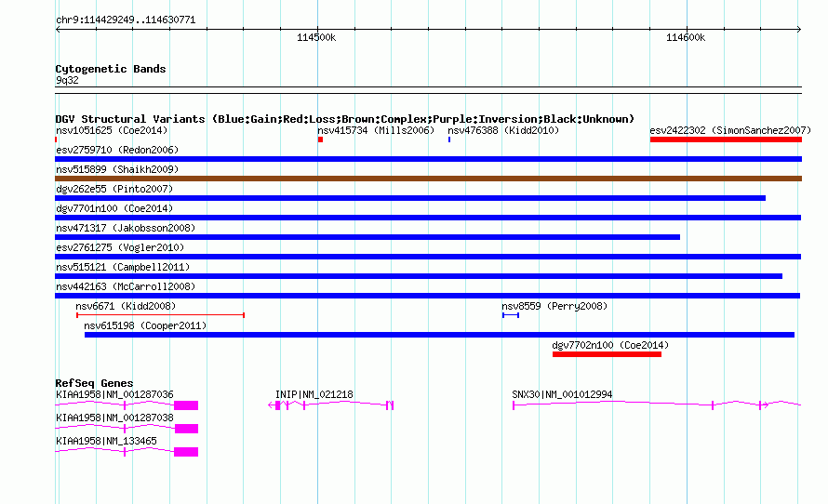Click the DGV Structural Variants track heading
This screenshot has height=504, width=828.
click(345, 119)
